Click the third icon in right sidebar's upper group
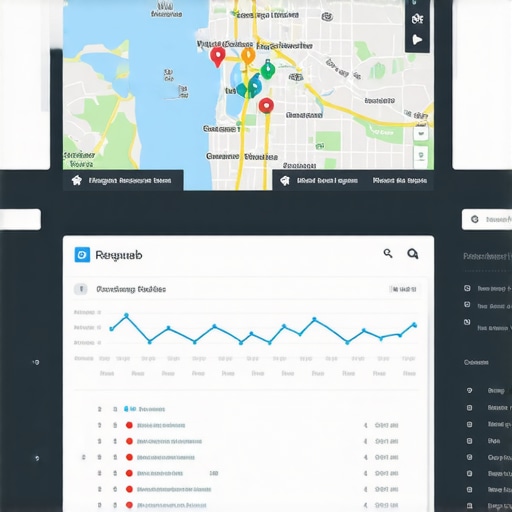The image size is (512, 512). (467, 322)
